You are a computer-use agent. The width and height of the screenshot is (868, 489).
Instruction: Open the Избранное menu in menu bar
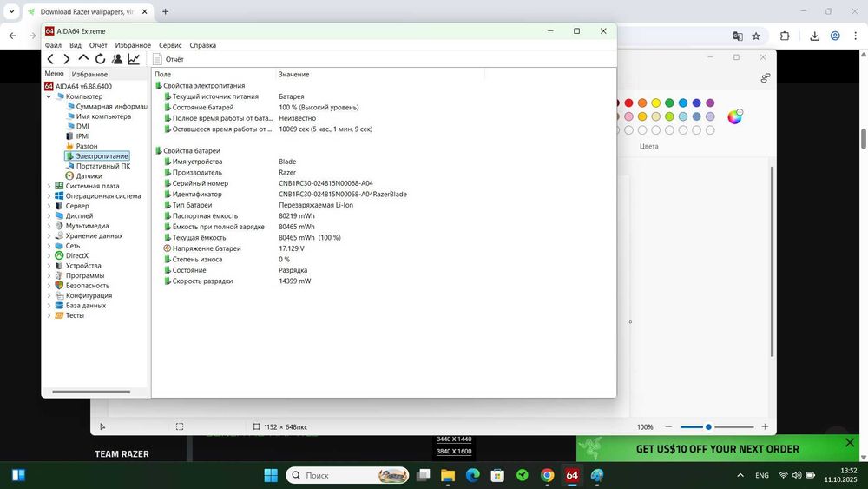[x=133, y=45]
